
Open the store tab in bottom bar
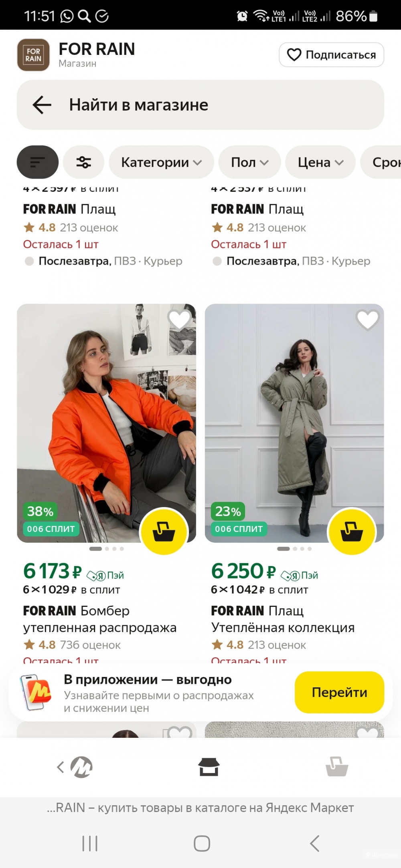(x=209, y=767)
